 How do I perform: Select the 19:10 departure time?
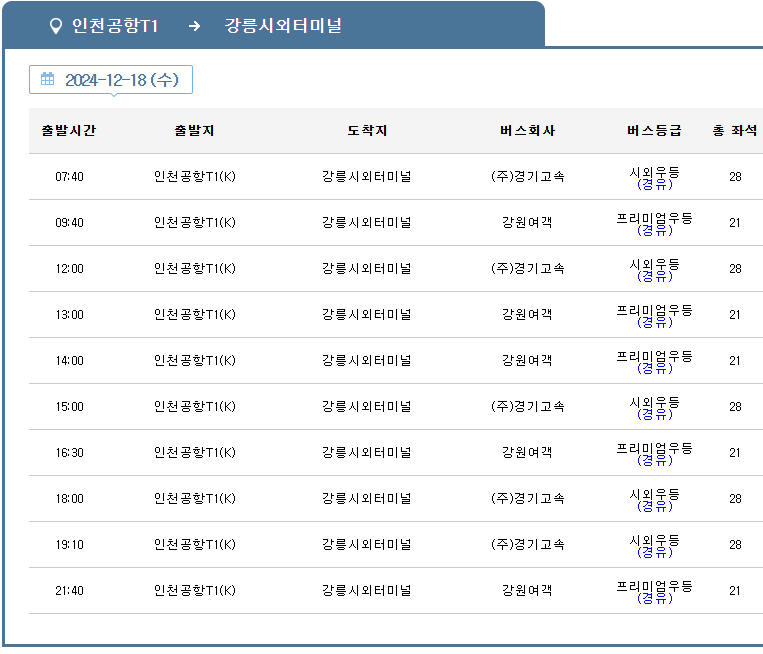coord(69,545)
